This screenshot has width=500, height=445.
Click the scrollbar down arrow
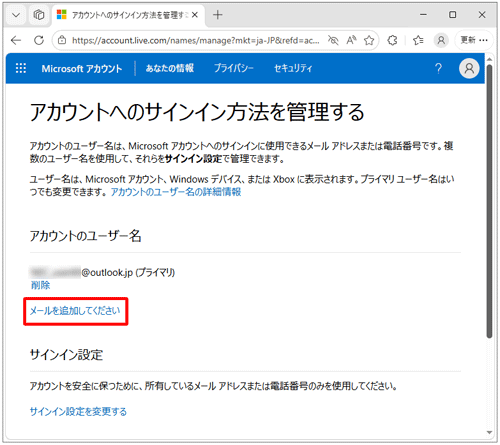[x=489, y=432]
